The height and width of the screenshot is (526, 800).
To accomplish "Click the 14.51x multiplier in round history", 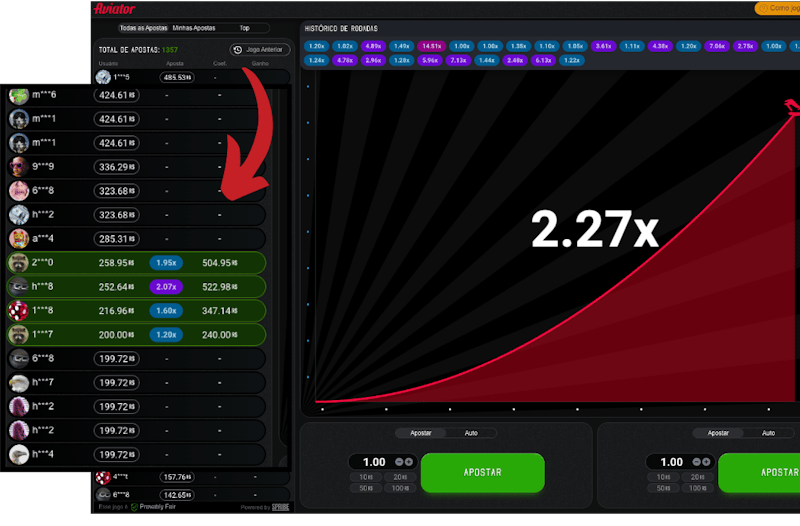I will (x=432, y=46).
